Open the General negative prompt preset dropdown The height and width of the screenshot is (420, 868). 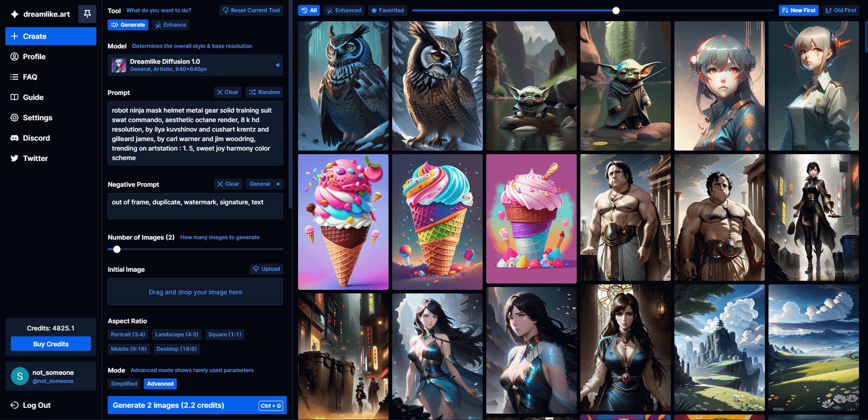click(264, 184)
